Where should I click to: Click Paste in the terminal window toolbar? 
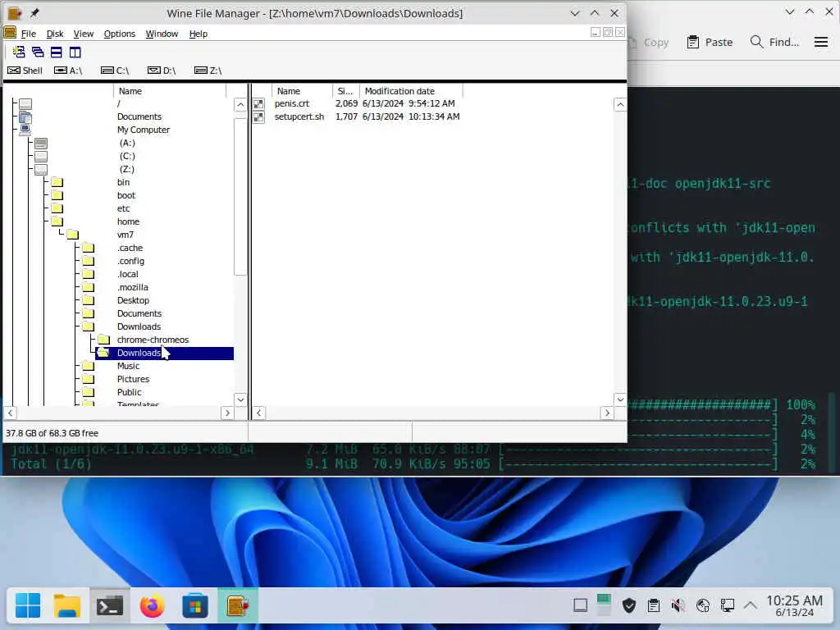(x=710, y=42)
